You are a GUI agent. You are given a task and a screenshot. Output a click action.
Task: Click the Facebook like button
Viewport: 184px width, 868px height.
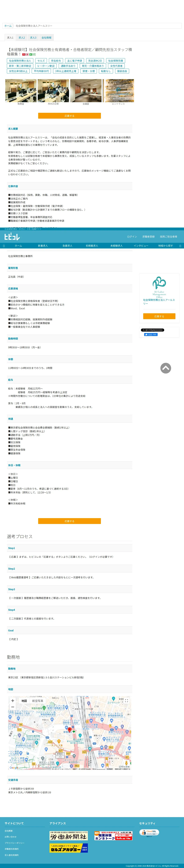(151, 335)
